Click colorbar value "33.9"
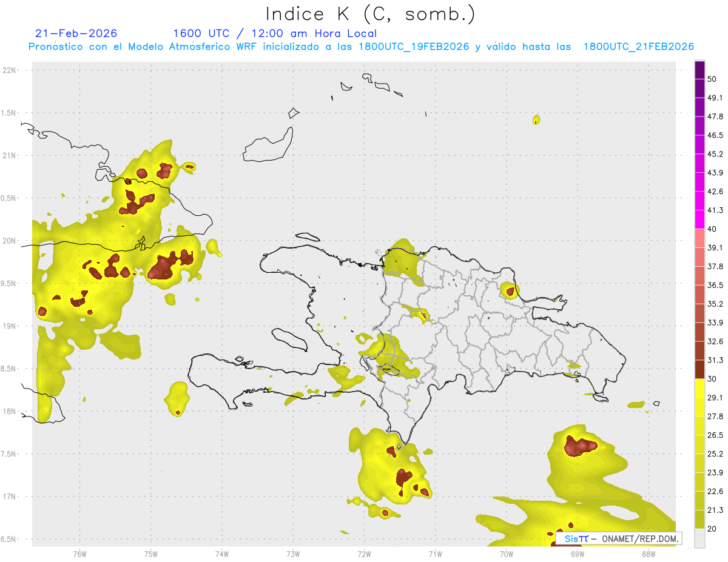 (x=715, y=323)
